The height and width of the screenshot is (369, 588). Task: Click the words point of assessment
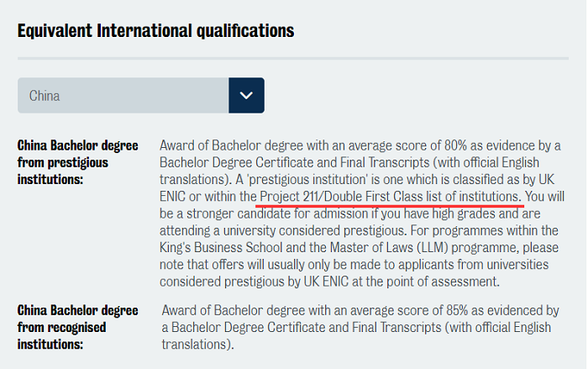[x=443, y=282]
